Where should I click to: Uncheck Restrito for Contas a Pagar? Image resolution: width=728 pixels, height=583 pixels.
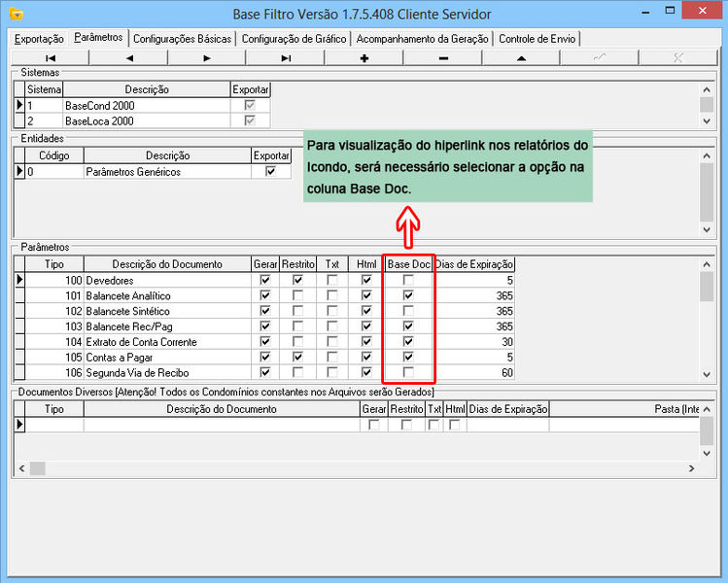(297, 358)
